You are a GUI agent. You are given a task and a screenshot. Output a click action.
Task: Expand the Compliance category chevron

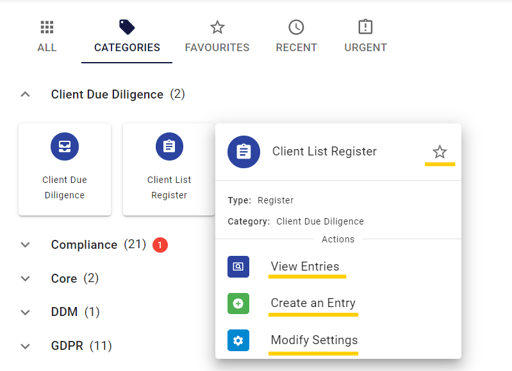tap(25, 245)
